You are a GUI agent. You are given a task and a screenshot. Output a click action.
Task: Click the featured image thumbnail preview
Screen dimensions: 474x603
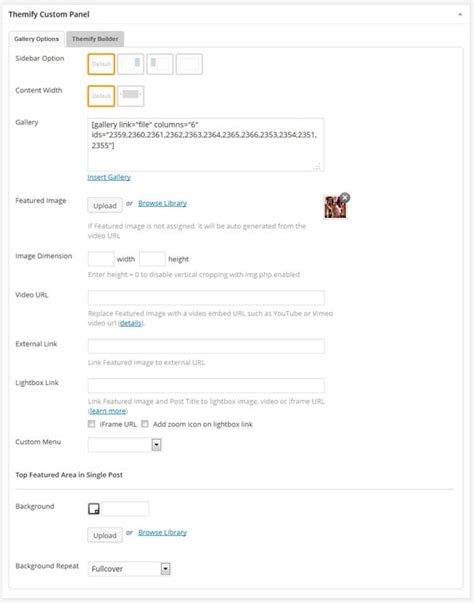point(335,207)
